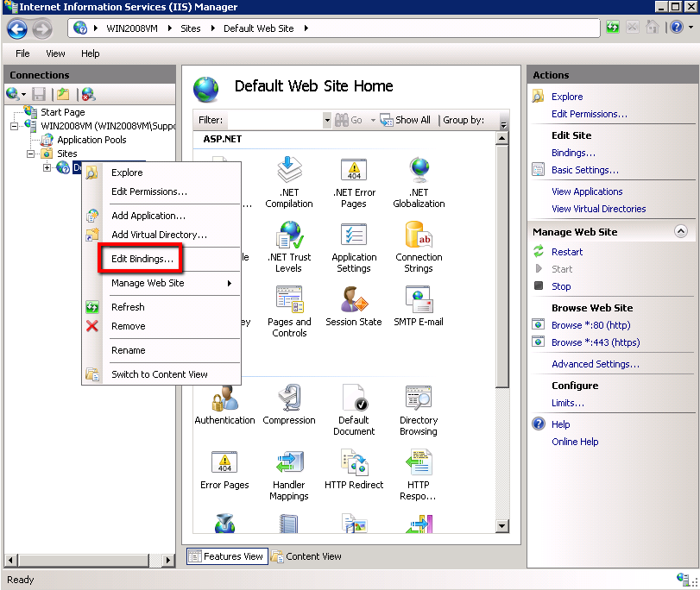The height and width of the screenshot is (590, 700).
Task: Open the View menu
Action: 55,53
